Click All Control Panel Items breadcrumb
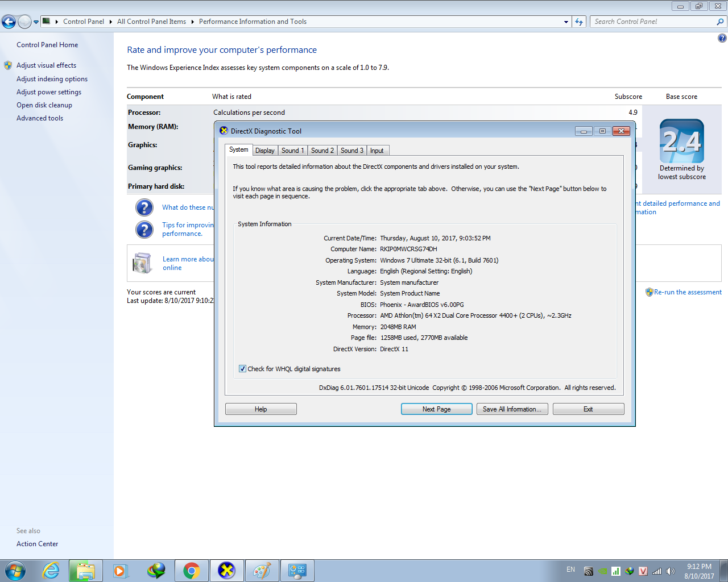The width and height of the screenshot is (728, 582). pyautogui.click(x=151, y=22)
